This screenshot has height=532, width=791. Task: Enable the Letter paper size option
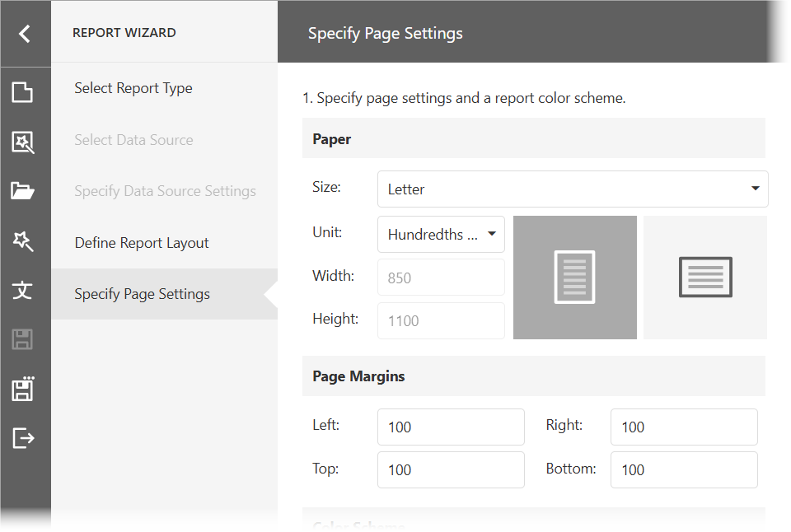coord(573,189)
